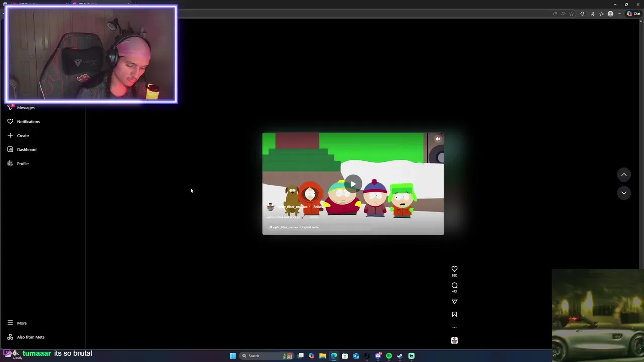Open Spotify from the taskbar
Viewport: 644px width, 362px height.
point(389,356)
